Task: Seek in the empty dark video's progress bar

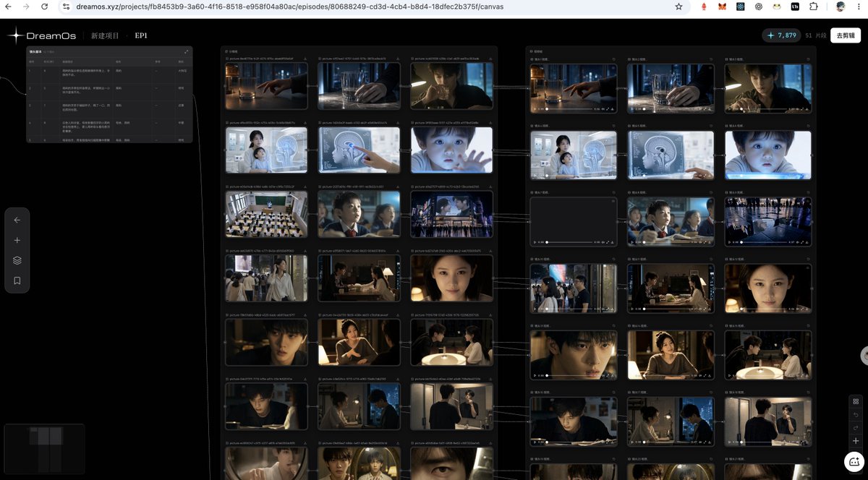Action: (569, 242)
